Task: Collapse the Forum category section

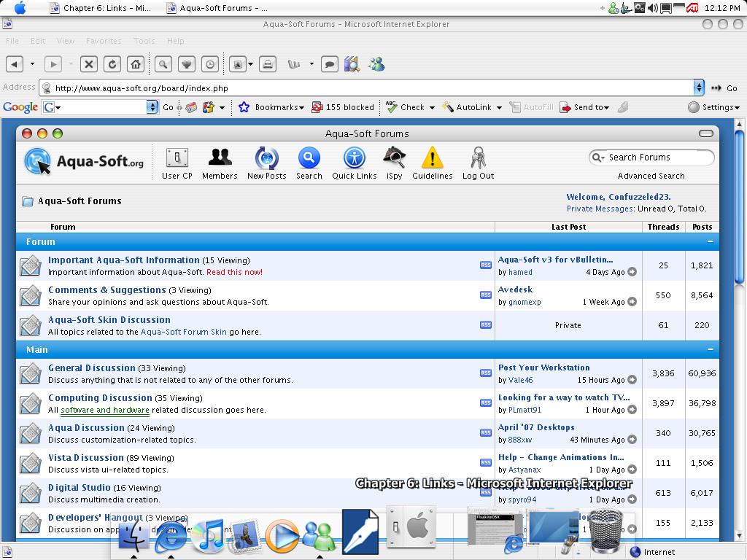Action: [710, 241]
